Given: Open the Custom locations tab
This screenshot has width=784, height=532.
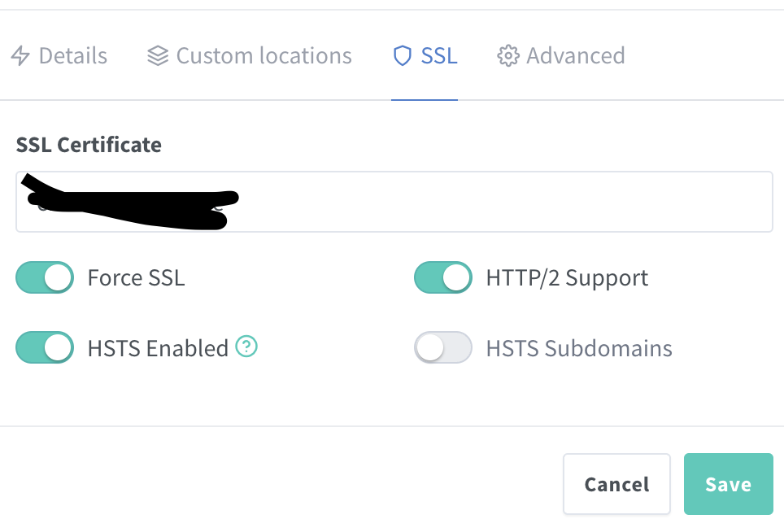Looking at the screenshot, I should click(250, 55).
